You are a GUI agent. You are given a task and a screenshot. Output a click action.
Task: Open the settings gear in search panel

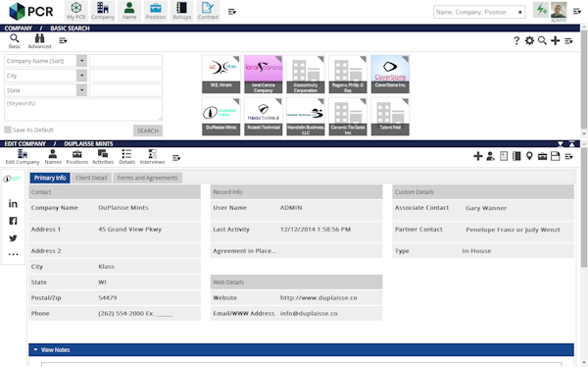coord(529,40)
